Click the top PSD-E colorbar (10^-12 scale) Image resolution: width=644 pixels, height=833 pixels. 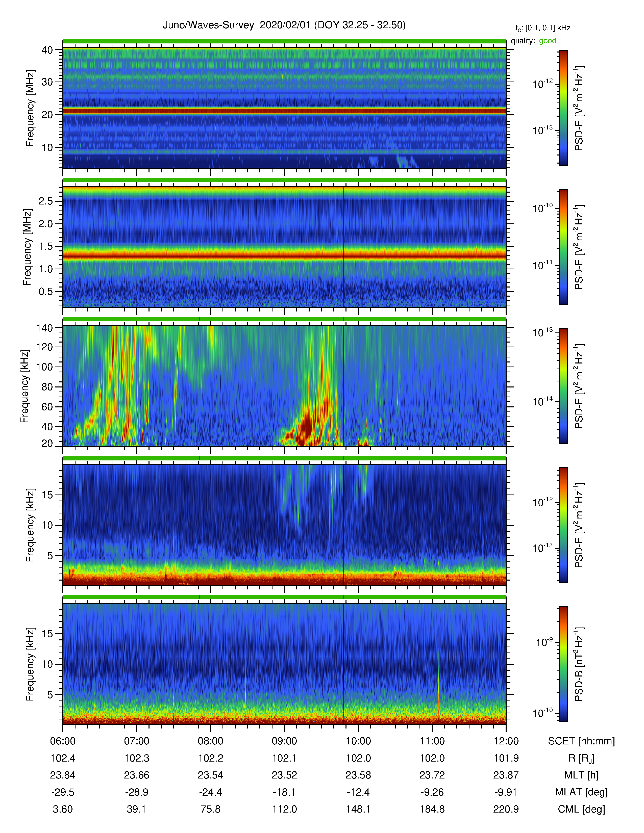[x=563, y=108]
